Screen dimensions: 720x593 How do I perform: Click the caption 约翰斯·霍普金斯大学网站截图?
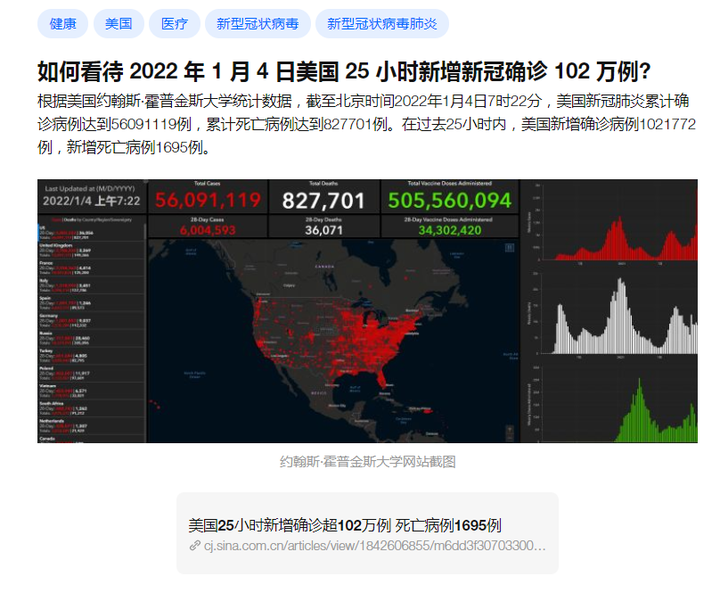367,461
